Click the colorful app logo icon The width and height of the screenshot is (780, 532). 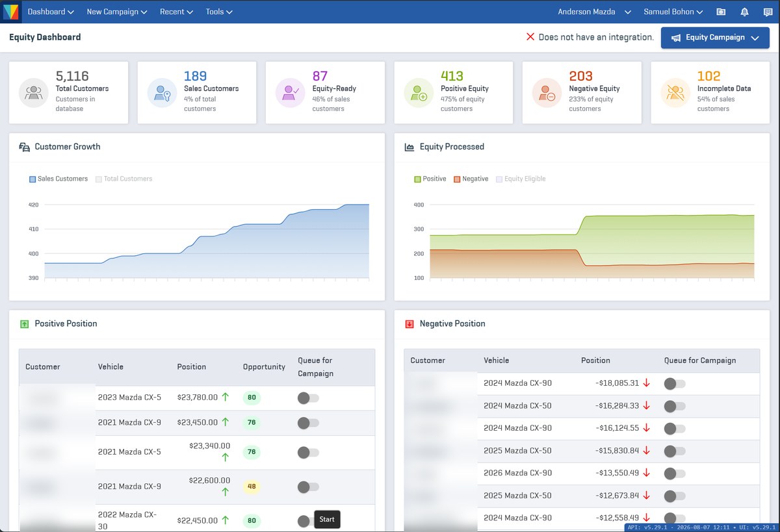click(x=11, y=12)
